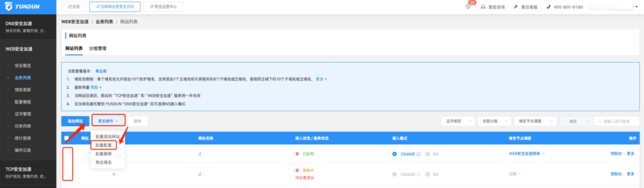
Task: Open 控制台 for the 已启用 row
Action: click(x=616, y=153)
